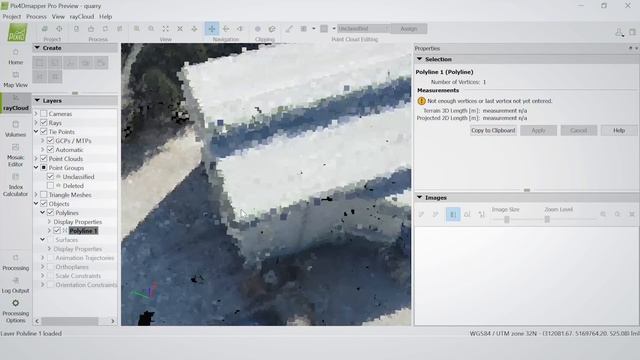Click the zoom-in magnifier in Images panel
This screenshot has width=640, height=360.
[603, 214]
